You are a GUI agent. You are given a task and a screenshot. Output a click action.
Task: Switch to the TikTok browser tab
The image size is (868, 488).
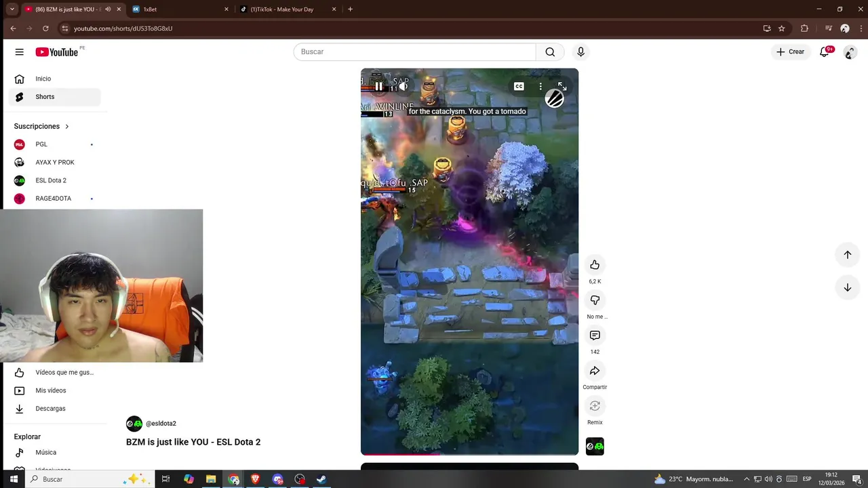click(287, 9)
